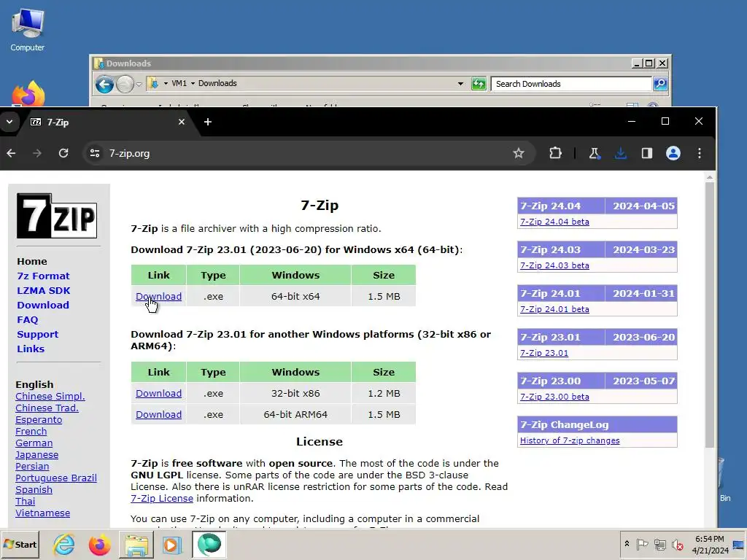Refresh the Downloads Explorer window

(x=479, y=84)
